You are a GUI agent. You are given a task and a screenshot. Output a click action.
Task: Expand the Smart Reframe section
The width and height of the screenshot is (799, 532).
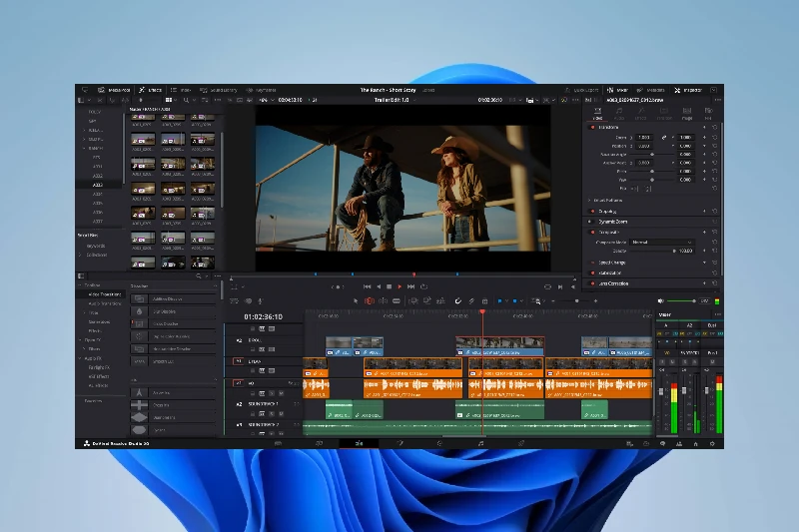point(589,201)
